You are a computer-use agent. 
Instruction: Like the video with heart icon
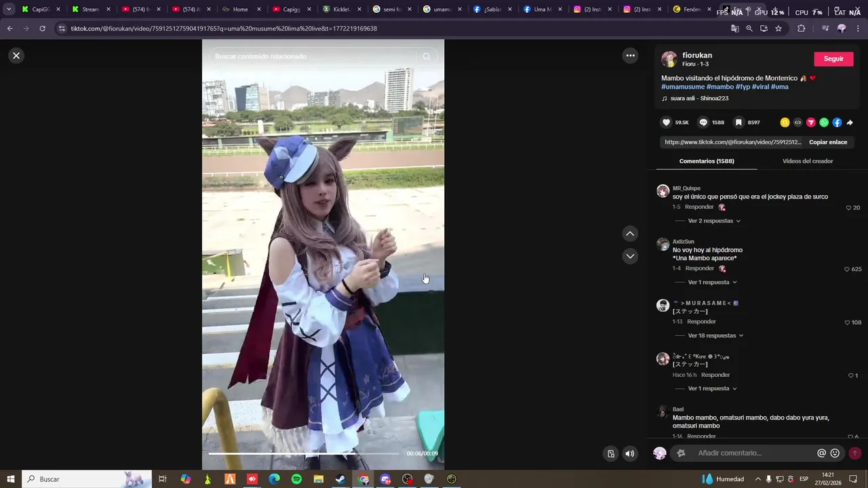(667, 123)
